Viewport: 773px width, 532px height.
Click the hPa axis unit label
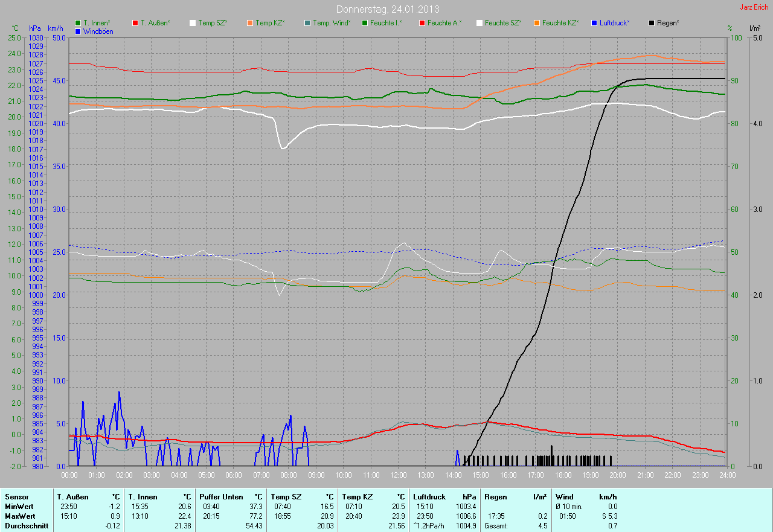click(x=35, y=28)
